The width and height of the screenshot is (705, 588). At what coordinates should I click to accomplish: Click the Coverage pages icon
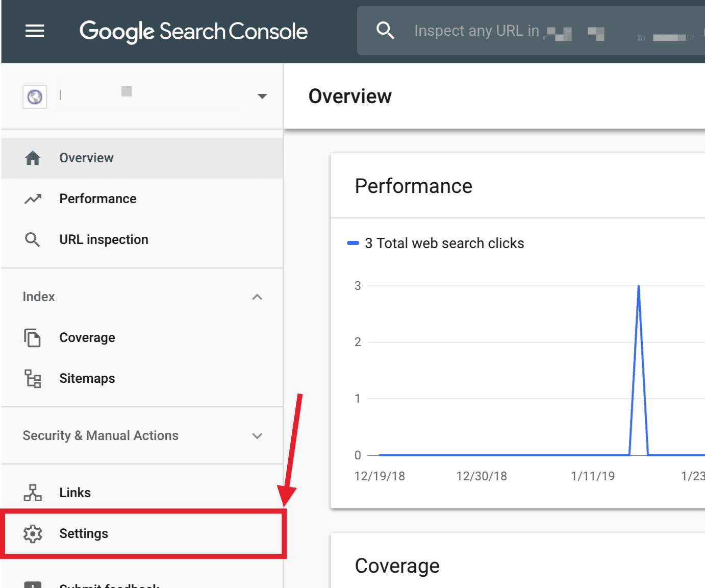coord(33,337)
